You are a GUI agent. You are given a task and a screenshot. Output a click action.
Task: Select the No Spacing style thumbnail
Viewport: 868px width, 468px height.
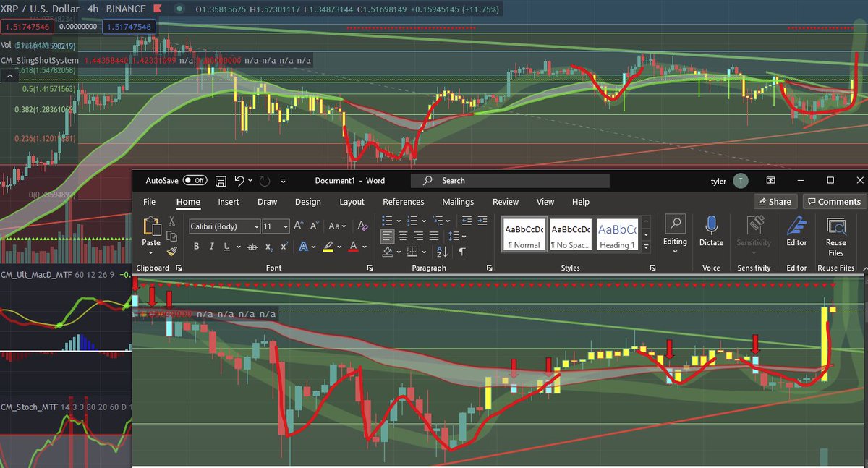coord(570,235)
